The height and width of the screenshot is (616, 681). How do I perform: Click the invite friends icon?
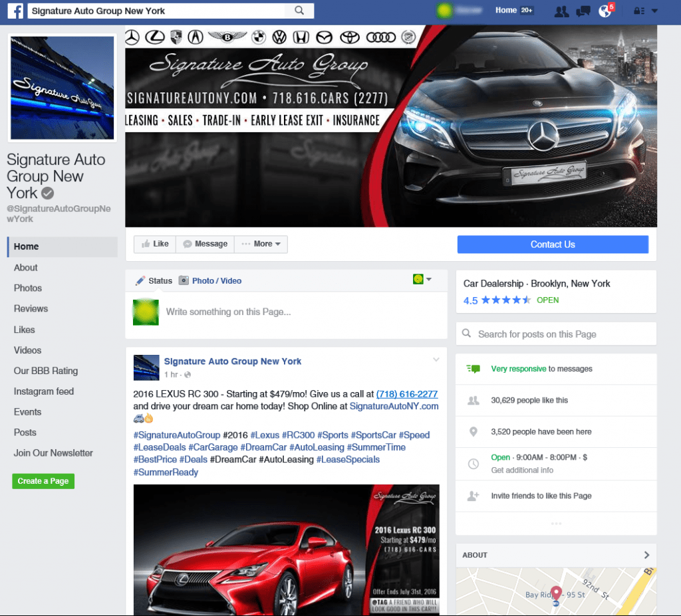[x=473, y=496]
